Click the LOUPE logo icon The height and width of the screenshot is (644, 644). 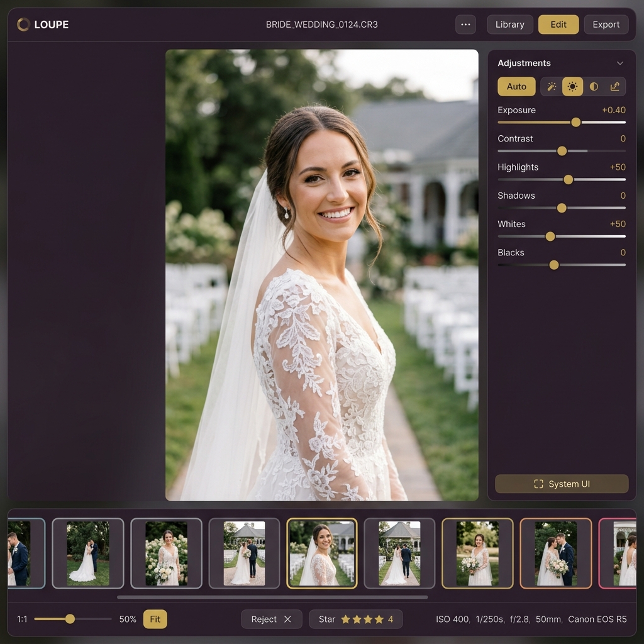(x=23, y=25)
